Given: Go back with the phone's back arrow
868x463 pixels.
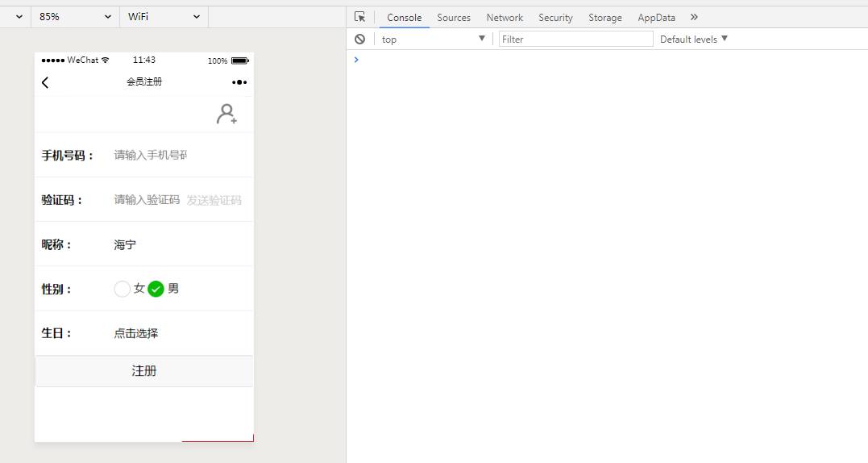Looking at the screenshot, I should pyautogui.click(x=45, y=82).
